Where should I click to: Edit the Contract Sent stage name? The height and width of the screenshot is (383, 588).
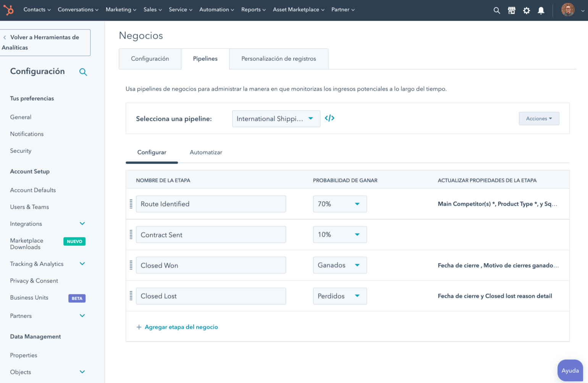[211, 234]
